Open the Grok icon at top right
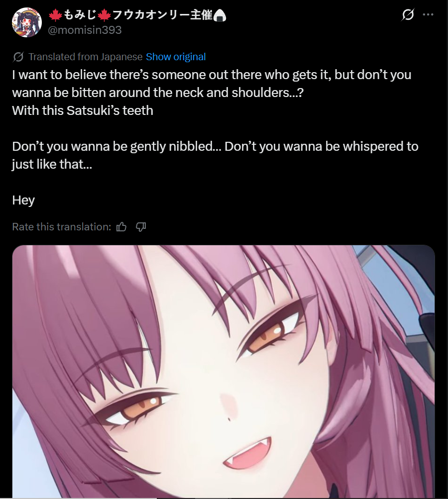 (x=408, y=14)
